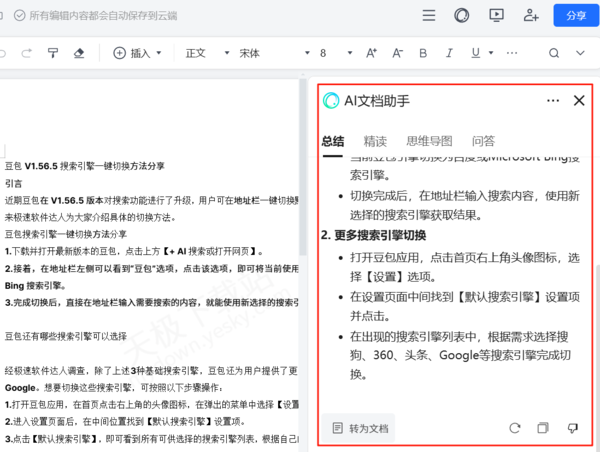Expand underline style options arrow
This screenshot has width=600, height=452.
point(491,53)
